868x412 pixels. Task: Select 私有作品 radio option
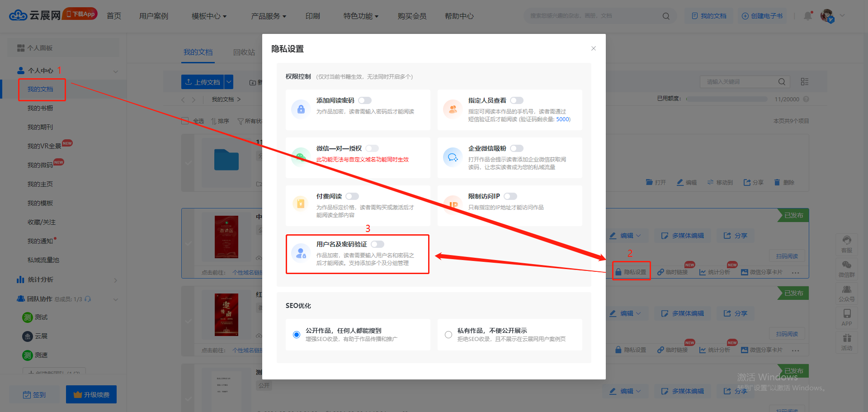pyautogui.click(x=448, y=335)
